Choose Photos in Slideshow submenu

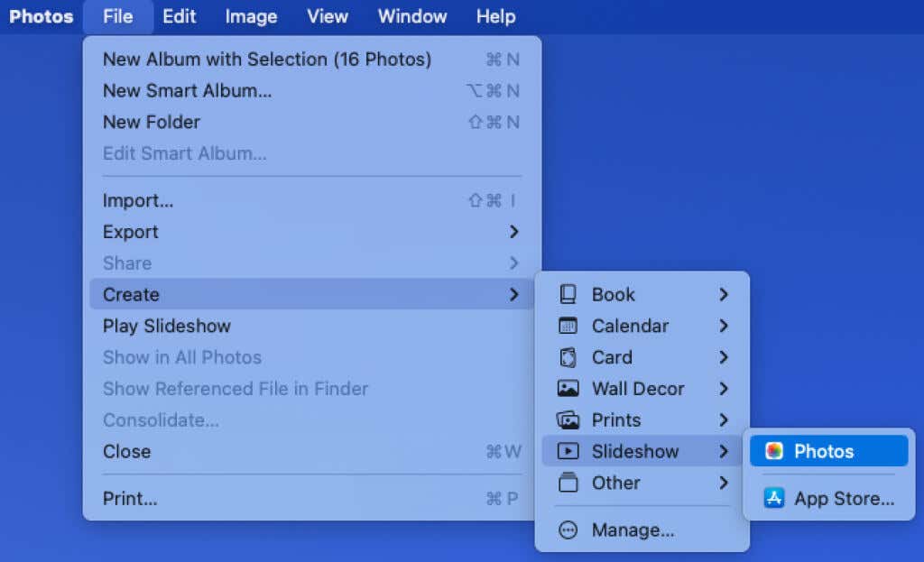pyautogui.click(x=829, y=451)
